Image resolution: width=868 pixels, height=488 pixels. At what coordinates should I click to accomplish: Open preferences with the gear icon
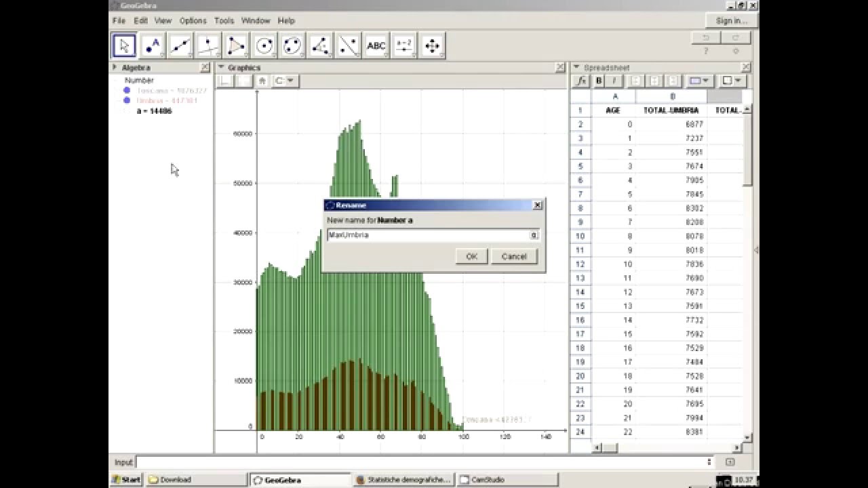click(736, 52)
